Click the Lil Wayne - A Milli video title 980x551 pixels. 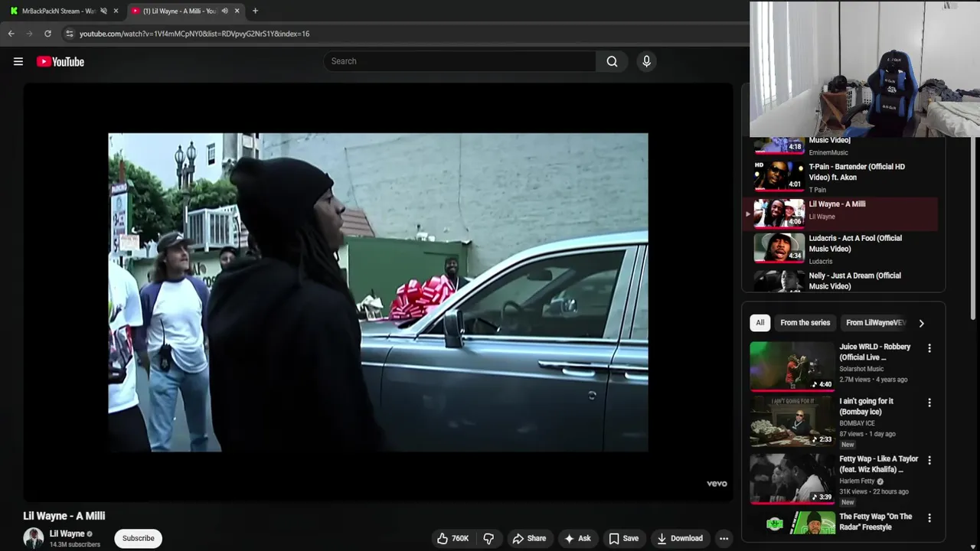(x=64, y=516)
